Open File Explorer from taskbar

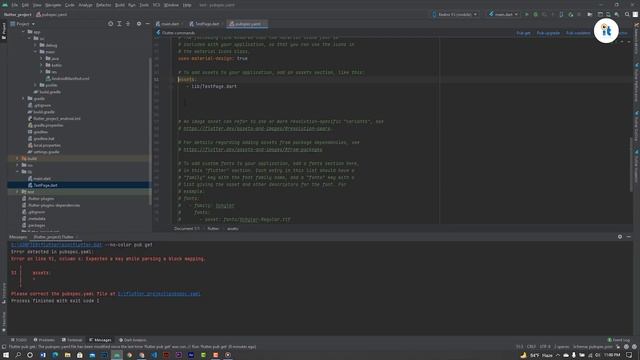click(x=67, y=355)
